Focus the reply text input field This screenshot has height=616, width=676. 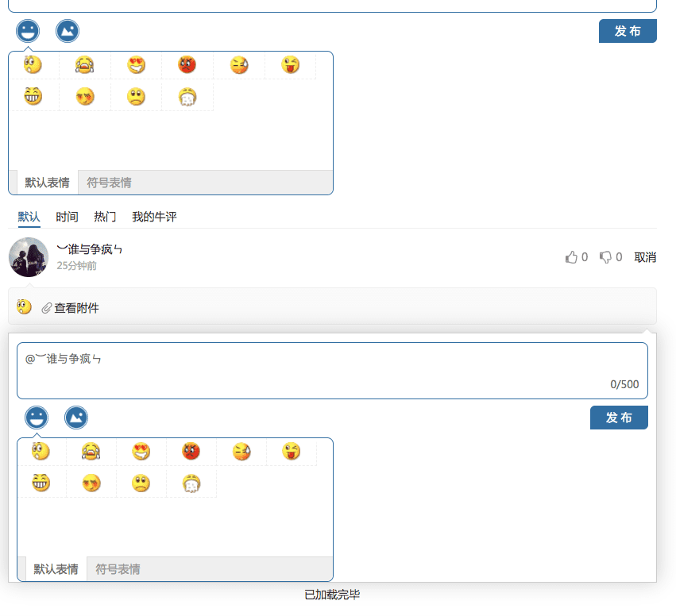click(x=332, y=371)
